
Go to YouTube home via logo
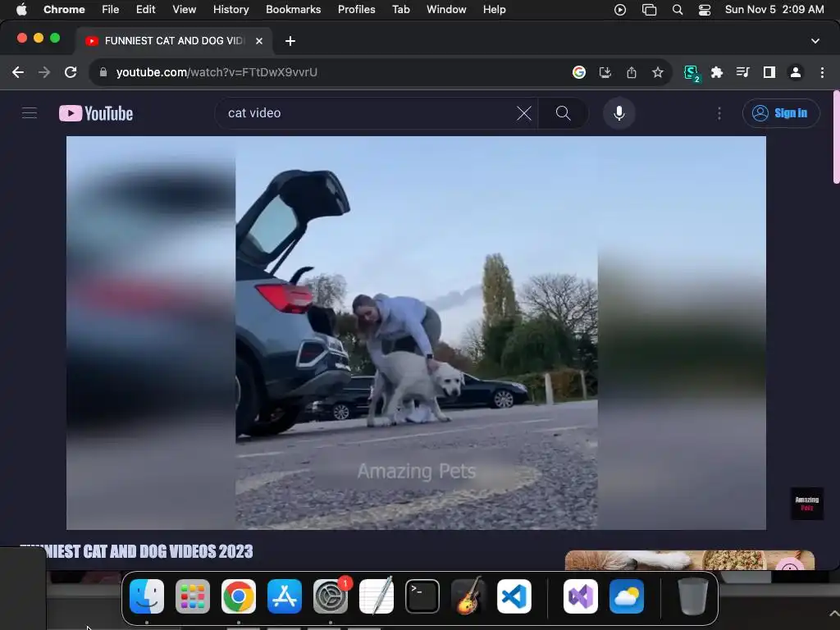click(96, 113)
